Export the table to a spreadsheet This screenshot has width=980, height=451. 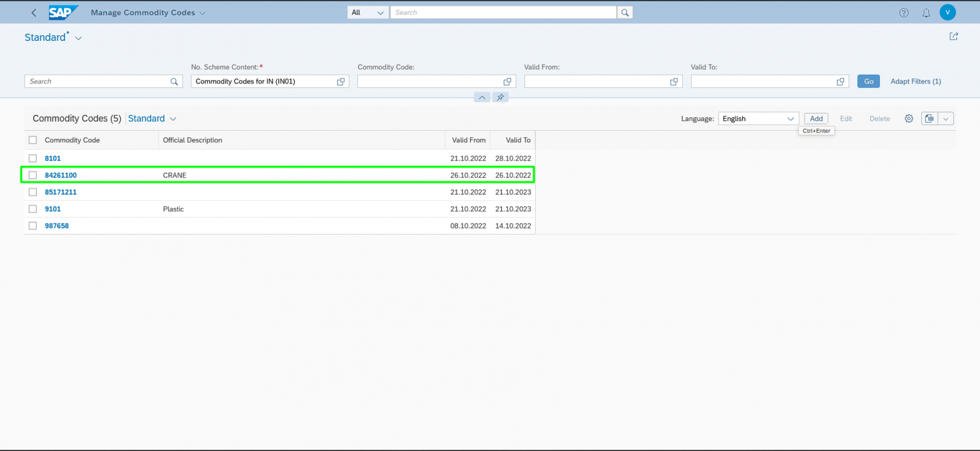coord(929,118)
